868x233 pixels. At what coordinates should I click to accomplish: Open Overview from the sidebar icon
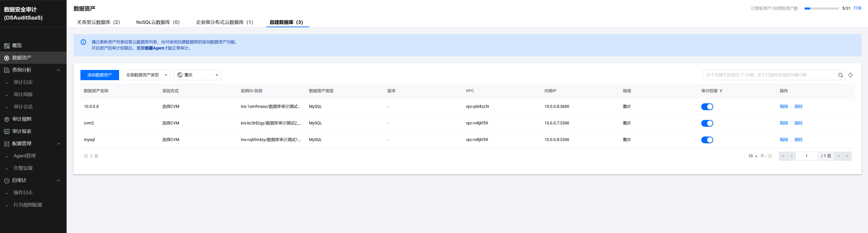coord(6,46)
